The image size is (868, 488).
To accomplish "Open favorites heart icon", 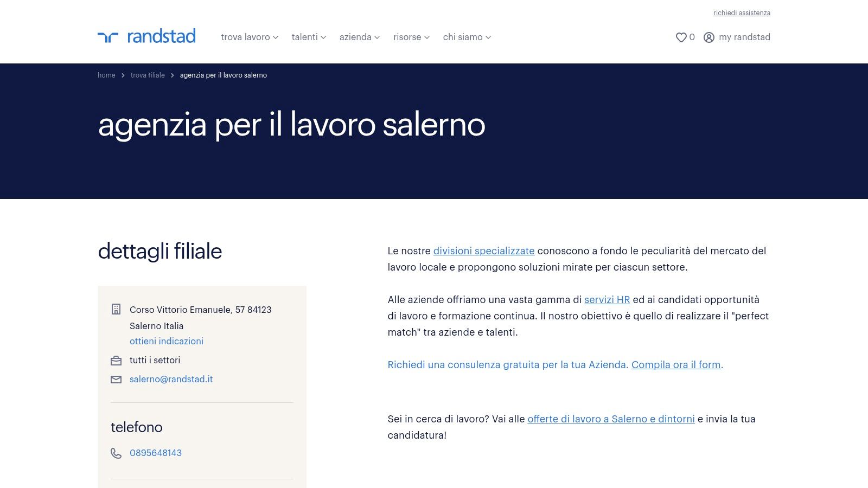I will (x=681, y=37).
